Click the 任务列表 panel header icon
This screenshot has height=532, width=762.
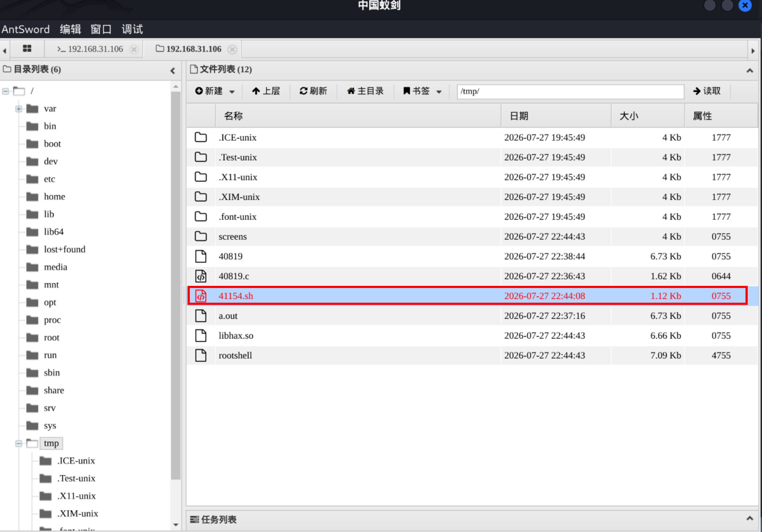pos(195,519)
